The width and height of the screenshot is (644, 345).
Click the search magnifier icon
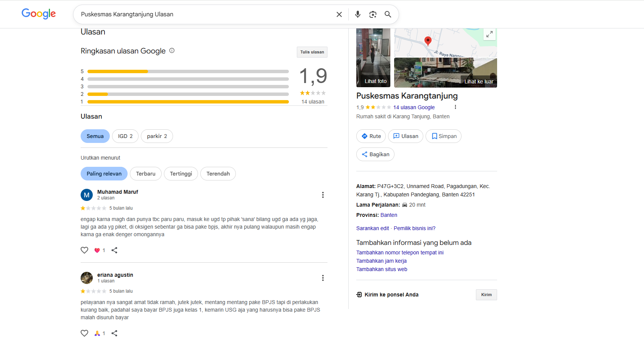388,14
